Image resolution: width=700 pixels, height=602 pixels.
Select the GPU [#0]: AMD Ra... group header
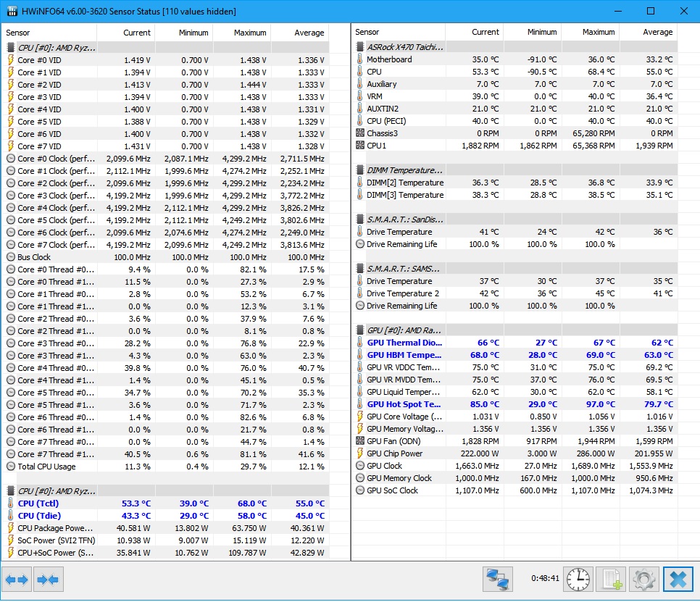tap(515, 330)
